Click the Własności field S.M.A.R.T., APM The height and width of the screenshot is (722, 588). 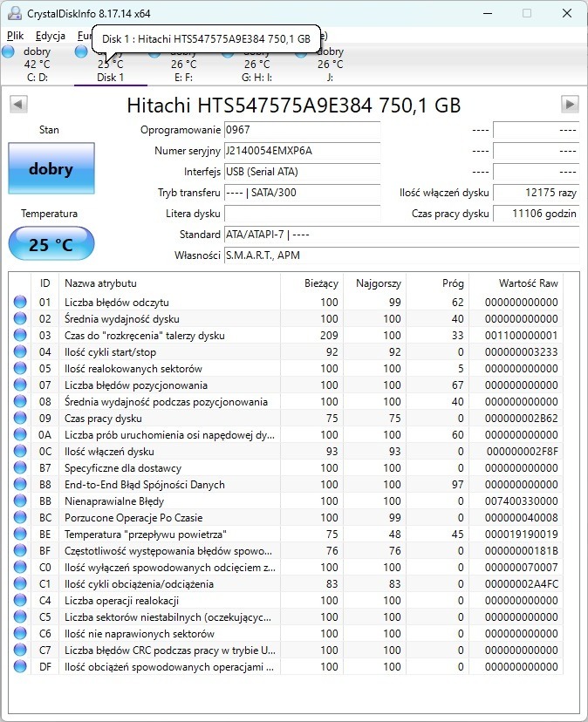pyautogui.click(x=402, y=255)
